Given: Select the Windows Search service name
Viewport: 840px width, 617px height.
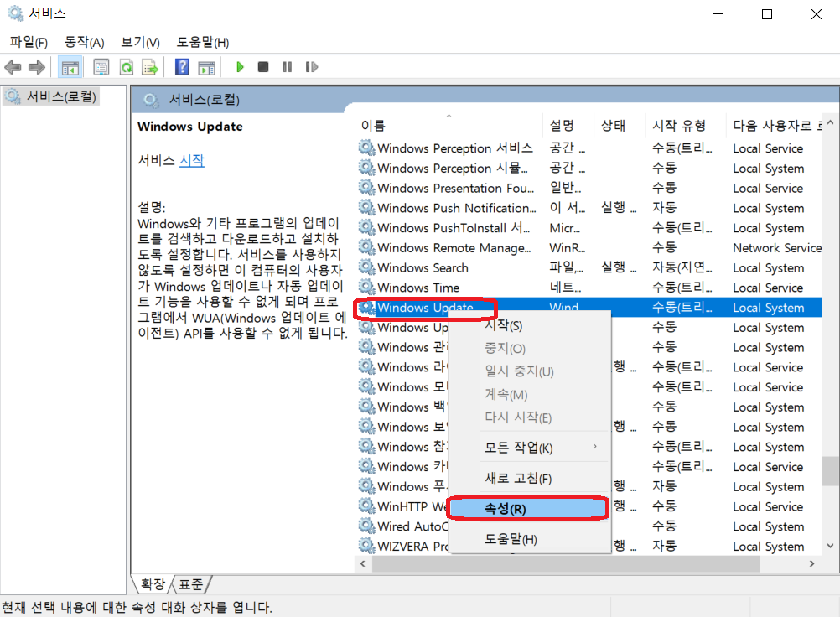Looking at the screenshot, I should click(x=423, y=267).
